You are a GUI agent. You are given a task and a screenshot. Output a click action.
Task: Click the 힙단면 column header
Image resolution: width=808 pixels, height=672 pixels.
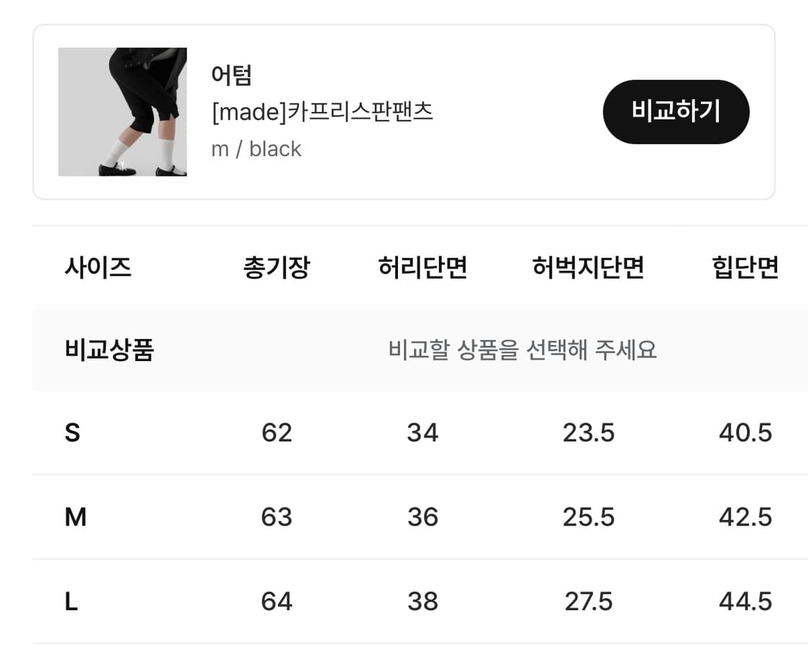pos(745,267)
